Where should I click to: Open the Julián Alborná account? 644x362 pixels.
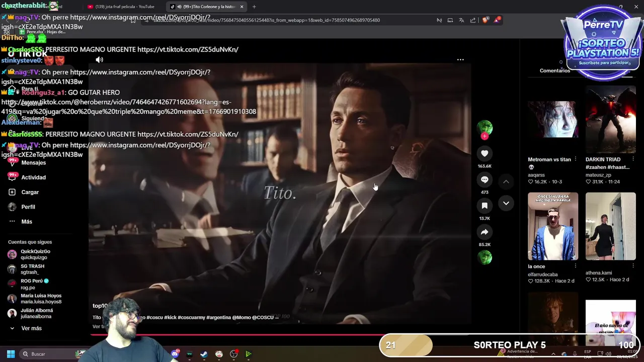[36, 313]
